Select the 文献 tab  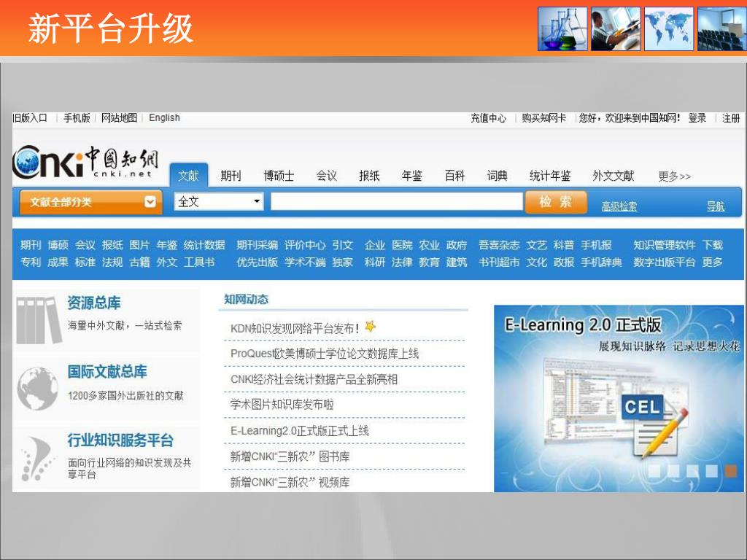pos(189,176)
